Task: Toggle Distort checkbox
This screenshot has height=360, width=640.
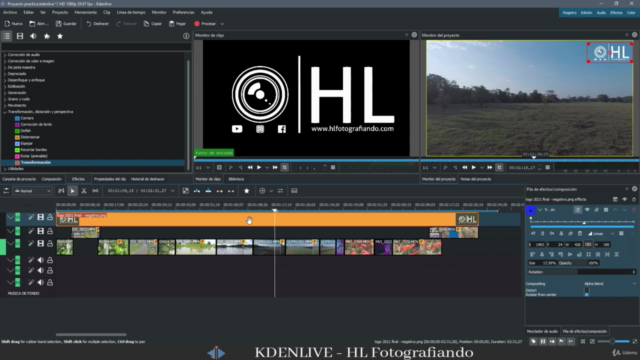Action: 587,290
